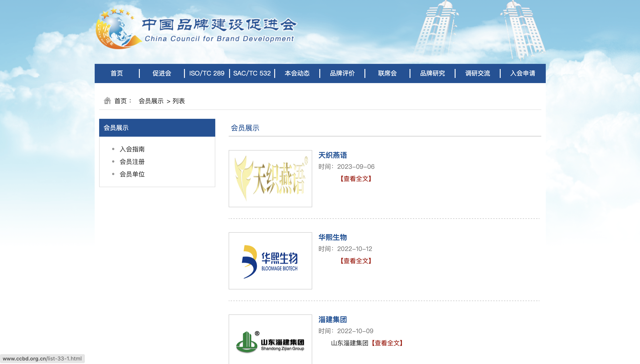Viewport: 640px width, 364px height.
Task: Click the 首页 breadcrumb link
Action: click(121, 101)
